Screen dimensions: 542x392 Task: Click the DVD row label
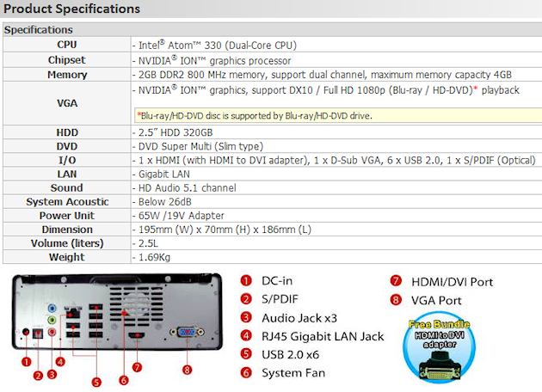[67, 146]
